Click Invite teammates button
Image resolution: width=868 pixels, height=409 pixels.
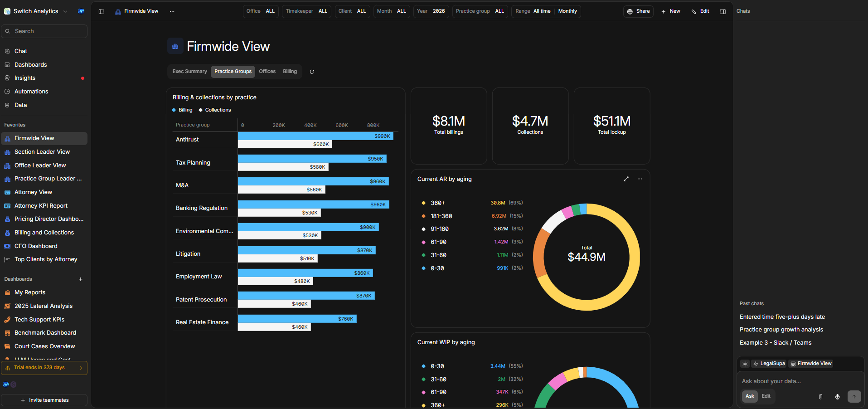[44, 400]
